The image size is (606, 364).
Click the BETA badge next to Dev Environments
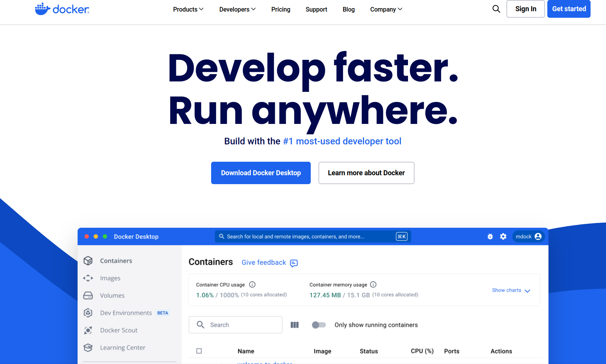pyautogui.click(x=163, y=313)
